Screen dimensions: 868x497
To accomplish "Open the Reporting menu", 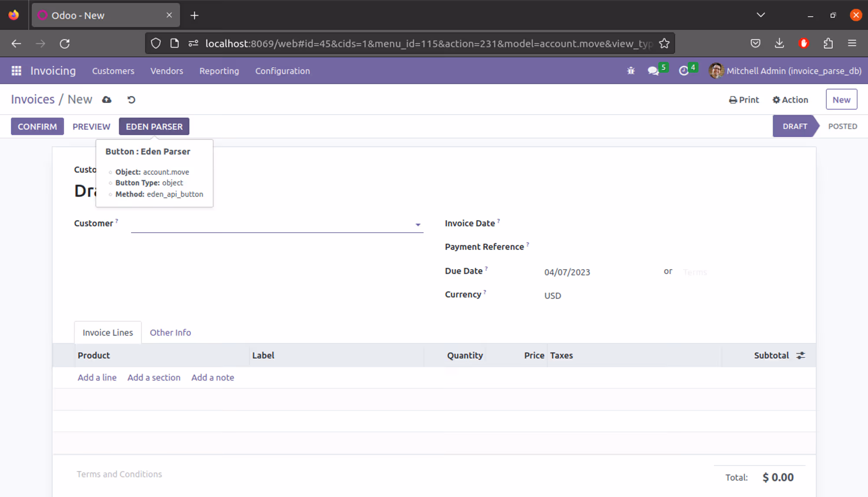I will (x=219, y=71).
